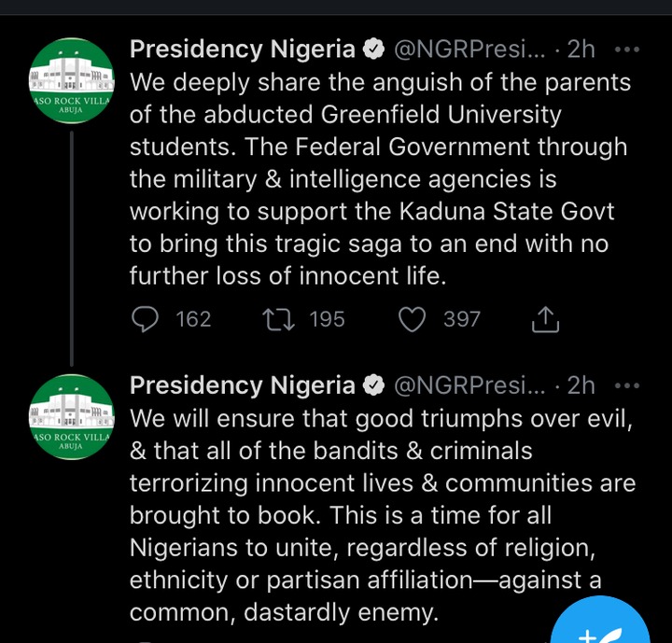Tap the Aso Rock Villa avatar on second tweet
The width and height of the screenshot is (672, 643).
click(72, 417)
